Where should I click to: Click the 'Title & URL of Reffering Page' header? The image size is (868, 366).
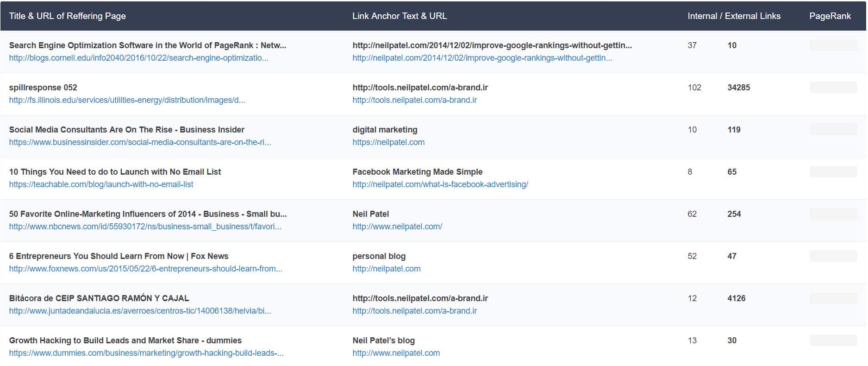tap(68, 16)
